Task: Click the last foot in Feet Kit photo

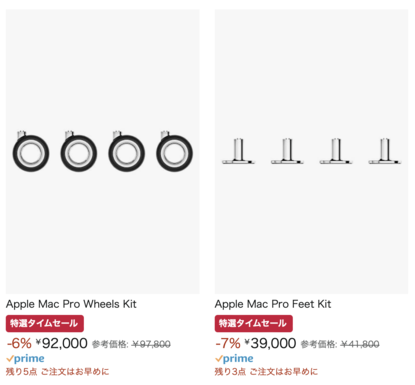Action: (385, 151)
